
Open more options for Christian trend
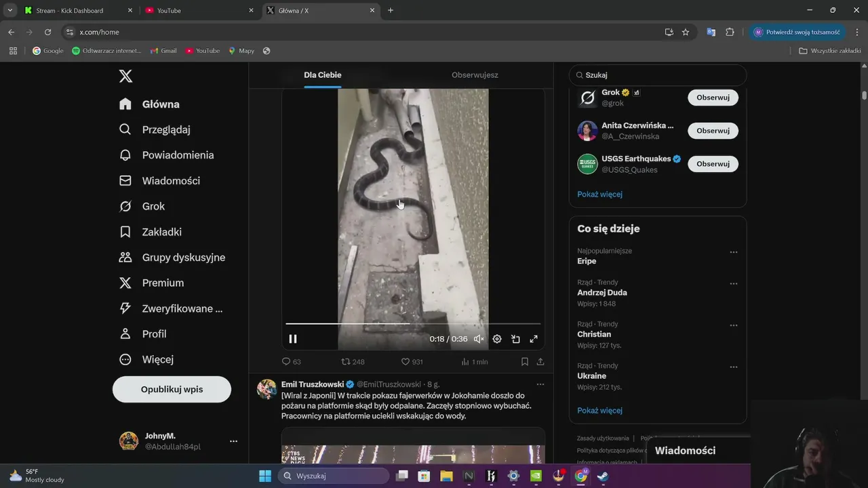pyautogui.click(x=733, y=325)
